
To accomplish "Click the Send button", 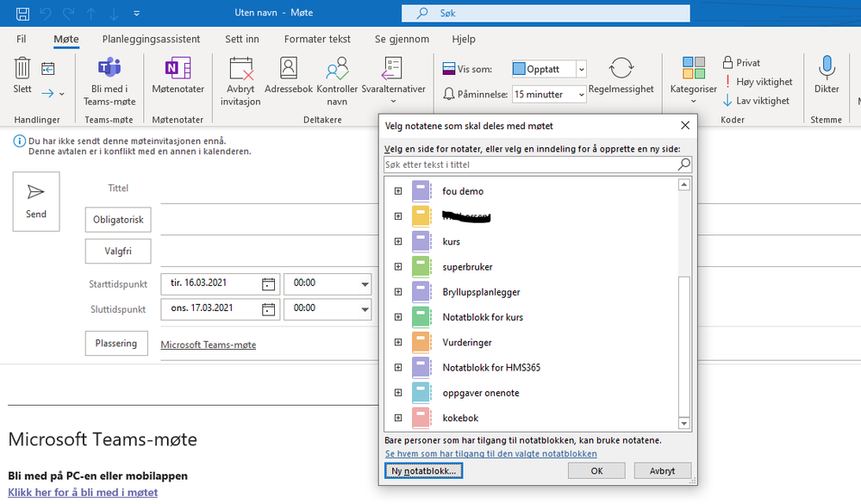I will pyautogui.click(x=36, y=202).
